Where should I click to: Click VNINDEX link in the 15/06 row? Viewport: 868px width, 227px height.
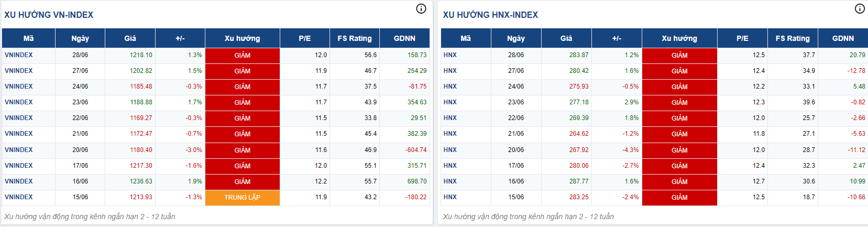[19, 197]
